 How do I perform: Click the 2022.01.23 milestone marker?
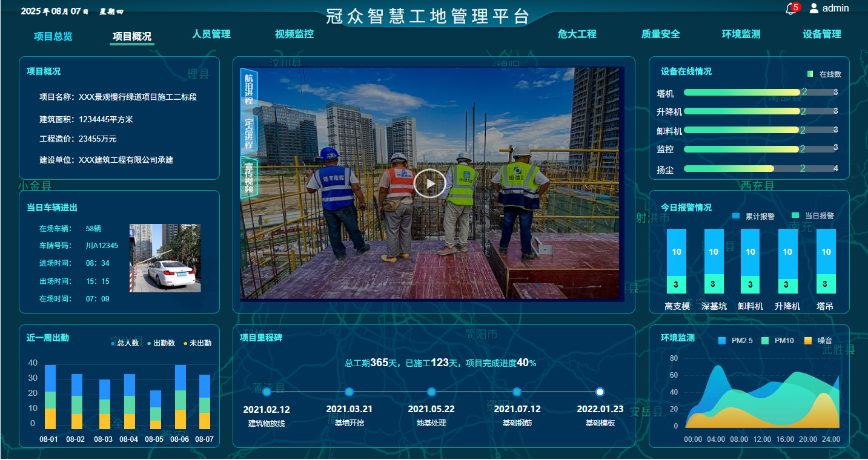[600, 392]
